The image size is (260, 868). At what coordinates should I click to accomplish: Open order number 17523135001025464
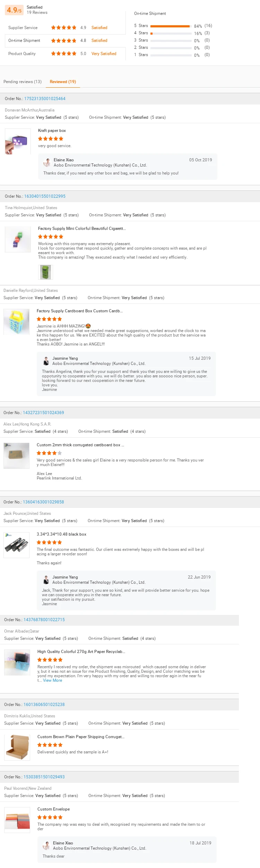pyautogui.click(x=45, y=99)
